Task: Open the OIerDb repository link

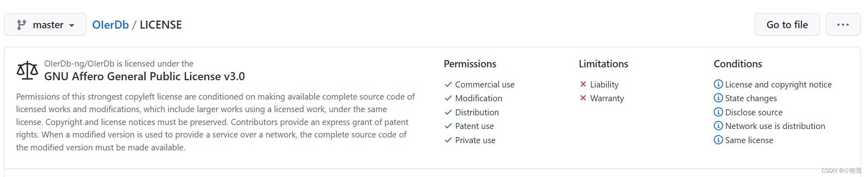Action: (110, 25)
